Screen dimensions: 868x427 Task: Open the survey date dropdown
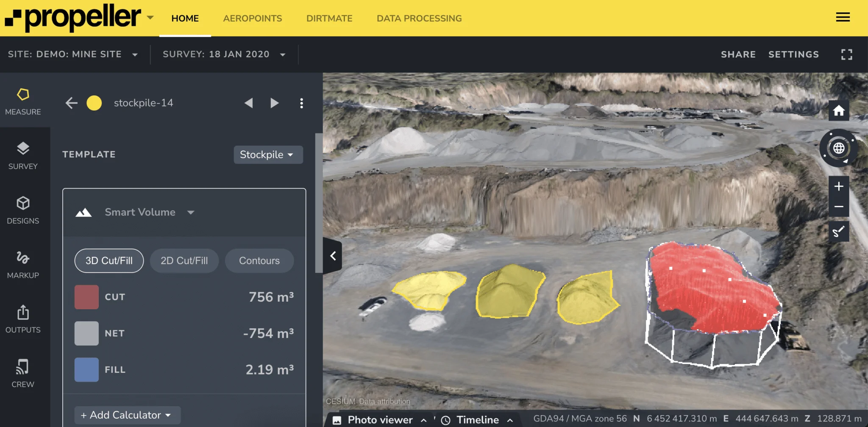224,54
